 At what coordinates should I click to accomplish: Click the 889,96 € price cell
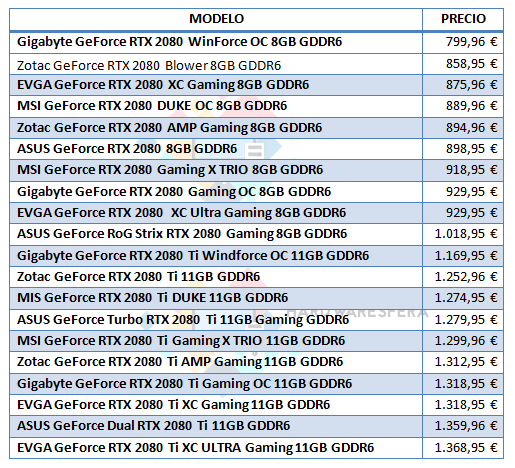tap(463, 106)
